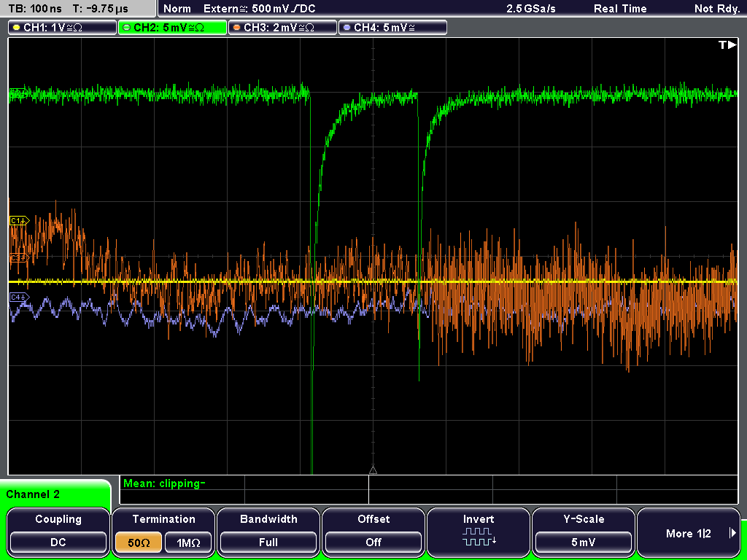Click the CH4 purple indicator dot
The width and height of the screenshot is (747, 560).
pyautogui.click(x=347, y=28)
